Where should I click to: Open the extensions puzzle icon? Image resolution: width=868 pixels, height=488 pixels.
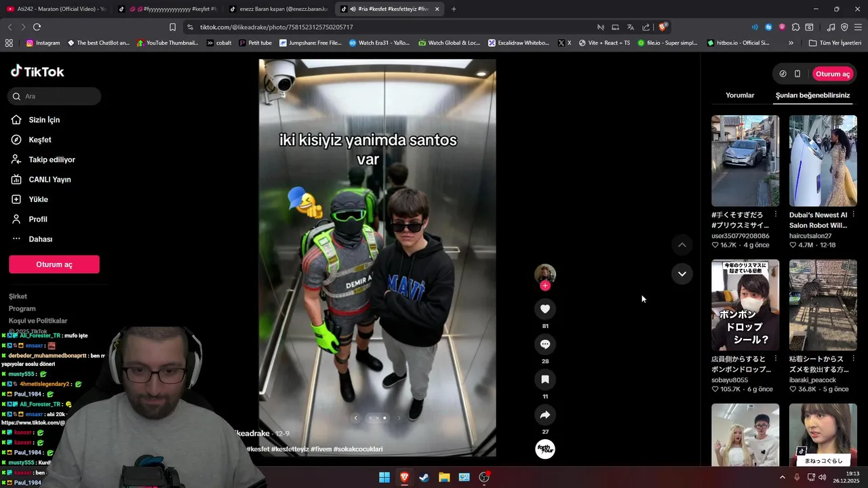(x=795, y=27)
